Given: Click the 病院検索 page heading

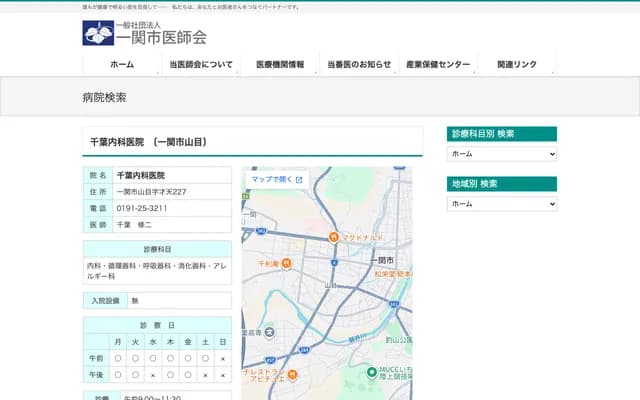Looking at the screenshot, I should [104, 98].
